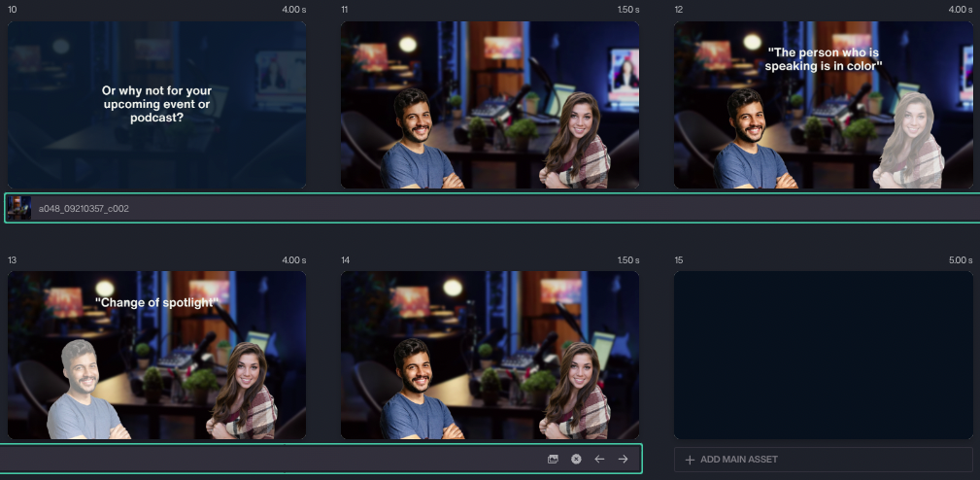Click scene 11 duration of 1.50 s
The image size is (980, 480).
(x=627, y=10)
